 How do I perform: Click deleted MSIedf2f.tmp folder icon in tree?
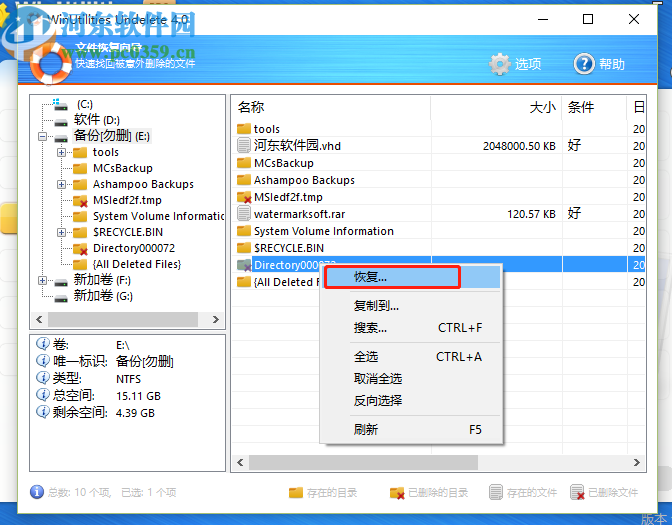(x=80, y=201)
